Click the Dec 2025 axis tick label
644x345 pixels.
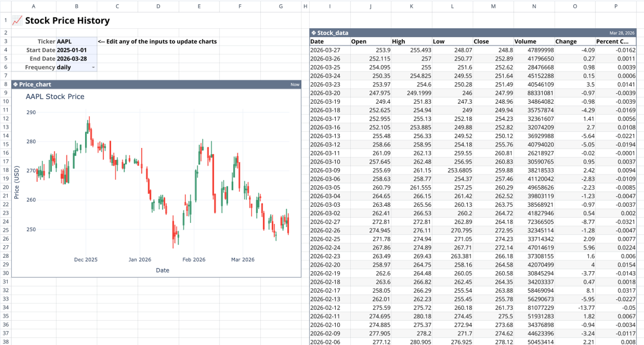tap(86, 260)
